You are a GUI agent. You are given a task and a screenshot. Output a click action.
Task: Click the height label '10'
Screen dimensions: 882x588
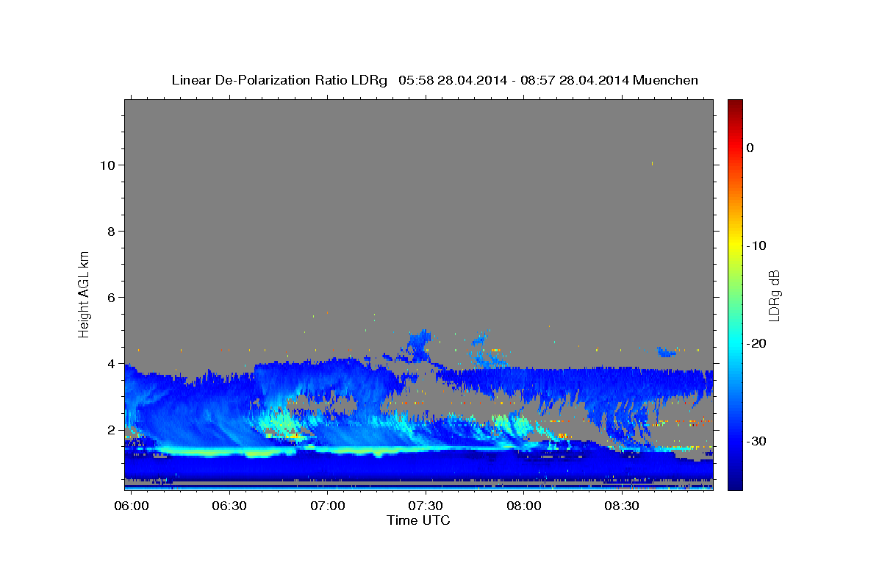click(107, 165)
